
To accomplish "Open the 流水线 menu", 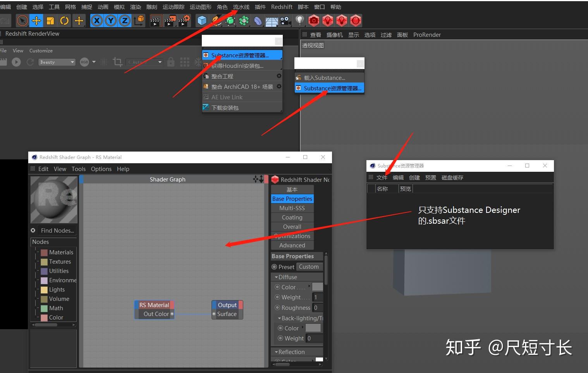I will tap(241, 7).
